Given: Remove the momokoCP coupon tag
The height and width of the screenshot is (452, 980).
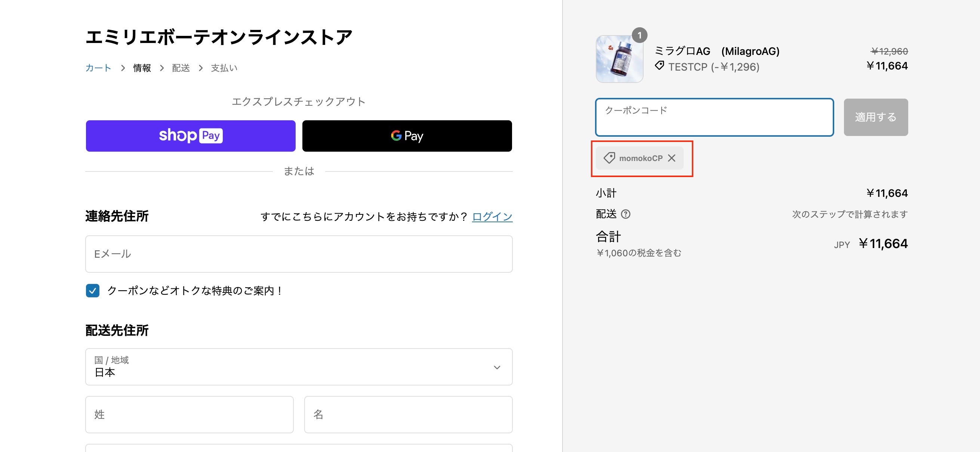Looking at the screenshot, I should [x=672, y=158].
